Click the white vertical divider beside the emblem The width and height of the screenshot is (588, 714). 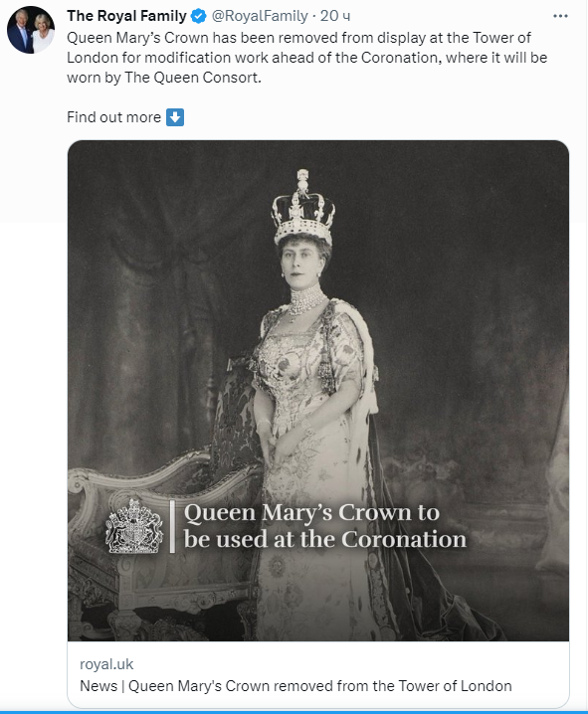(x=172, y=526)
